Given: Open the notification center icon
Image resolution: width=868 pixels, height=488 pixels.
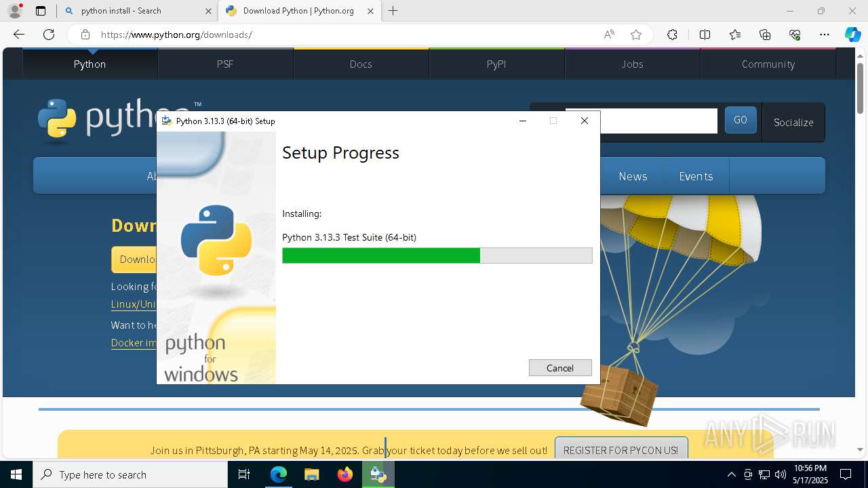Looking at the screenshot, I should tap(846, 474).
